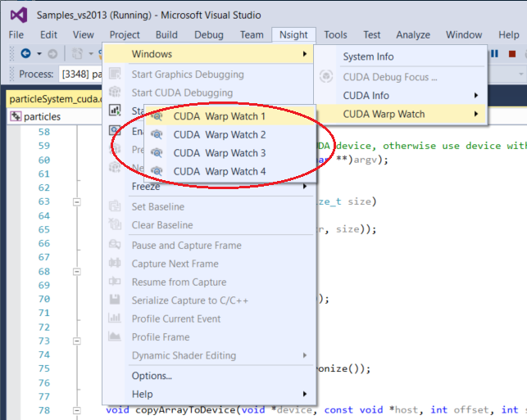The height and width of the screenshot is (420, 527).
Task: Click the Resume from Capture icon
Action: (x=115, y=281)
